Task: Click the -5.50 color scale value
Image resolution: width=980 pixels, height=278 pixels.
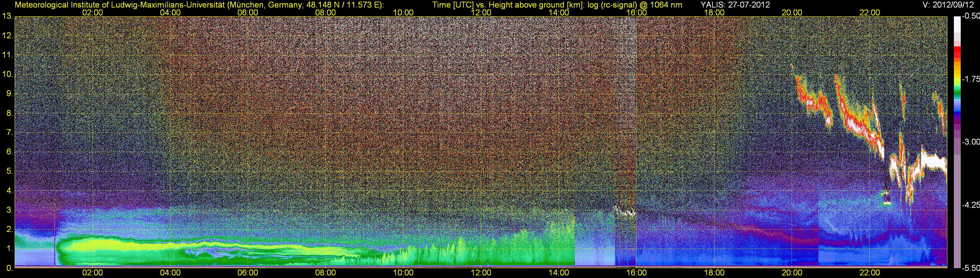Action: click(971, 268)
